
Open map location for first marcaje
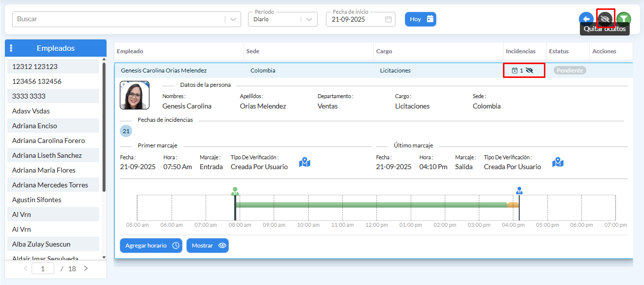click(305, 162)
